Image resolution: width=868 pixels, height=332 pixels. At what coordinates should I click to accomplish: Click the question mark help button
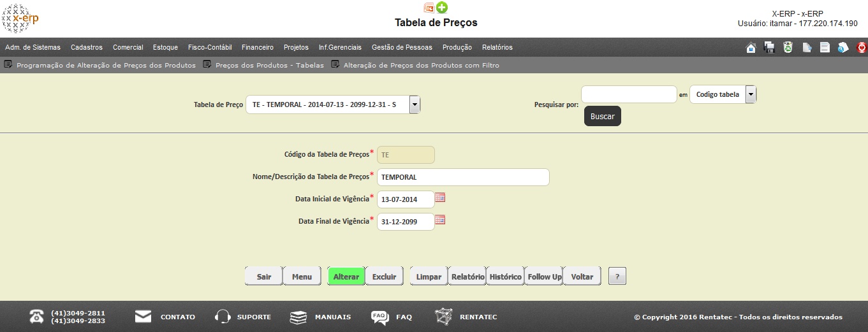617,277
